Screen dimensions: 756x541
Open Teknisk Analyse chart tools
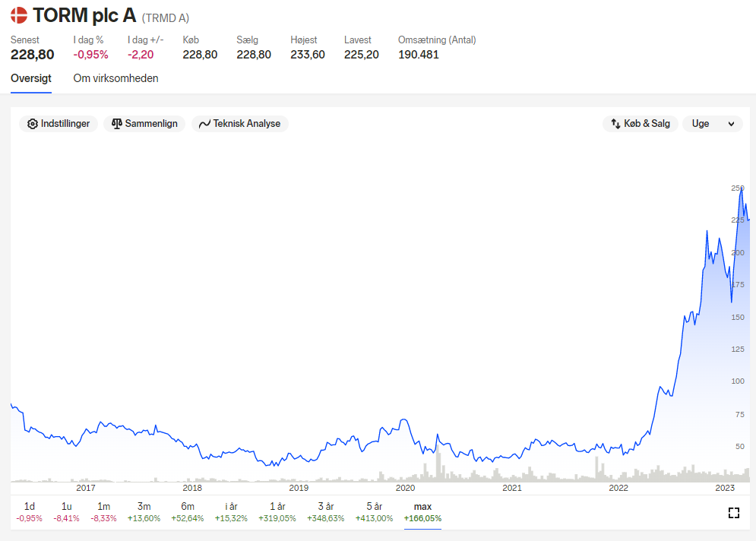click(239, 124)
